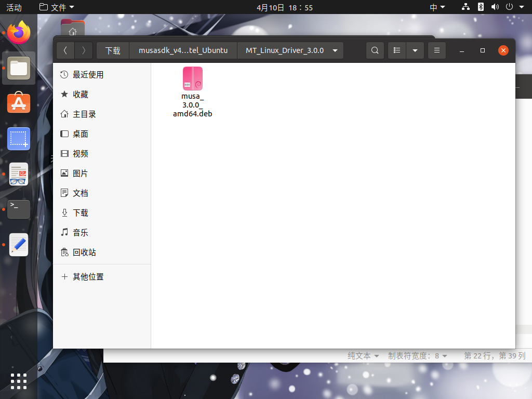Open 回收站 trash in sidebar

tap(84, 252)
